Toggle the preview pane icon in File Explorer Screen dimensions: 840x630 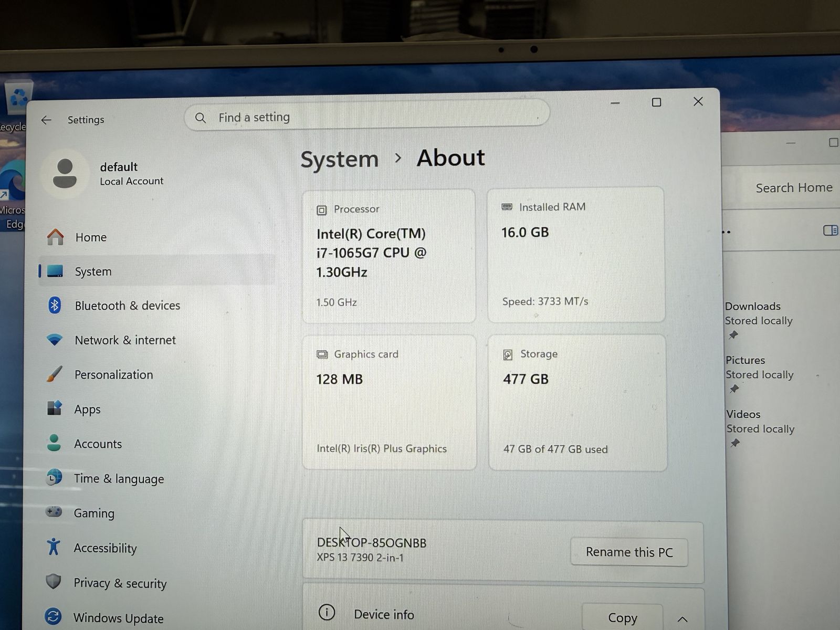point(831,230)
